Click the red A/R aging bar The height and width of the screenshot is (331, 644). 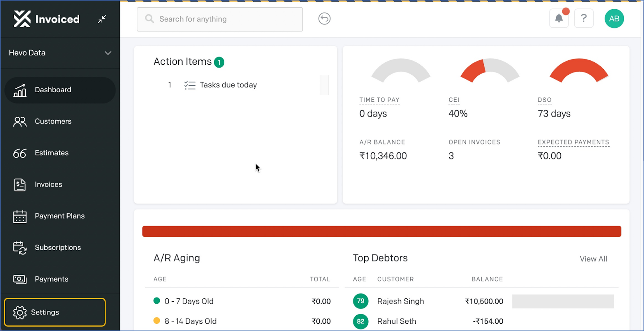pos(381,231)
